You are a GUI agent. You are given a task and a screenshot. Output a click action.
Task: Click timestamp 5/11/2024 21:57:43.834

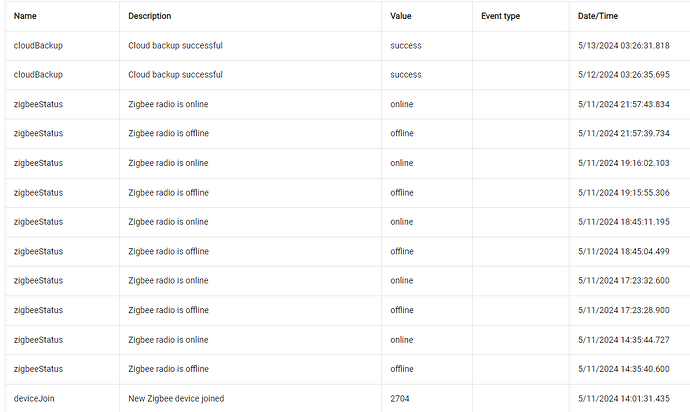[624, 104]
